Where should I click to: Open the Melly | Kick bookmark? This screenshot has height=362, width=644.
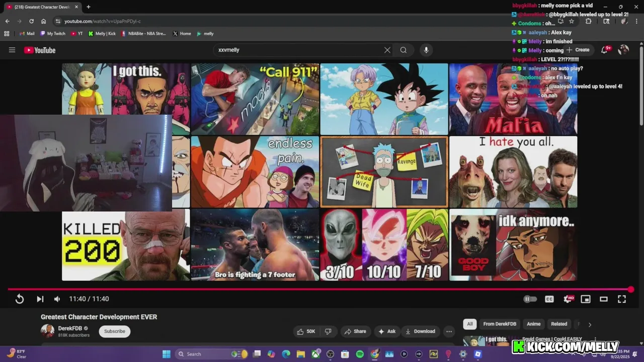coord(102,34)
